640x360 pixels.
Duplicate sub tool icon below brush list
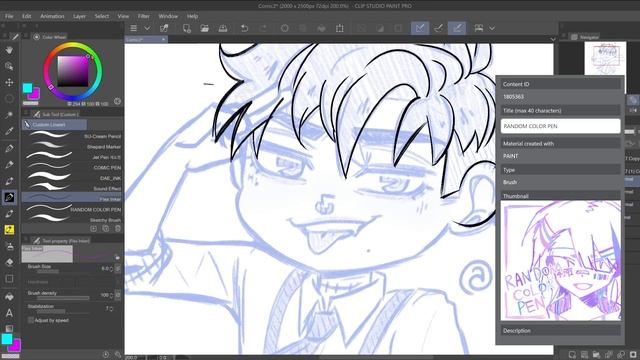106,229
